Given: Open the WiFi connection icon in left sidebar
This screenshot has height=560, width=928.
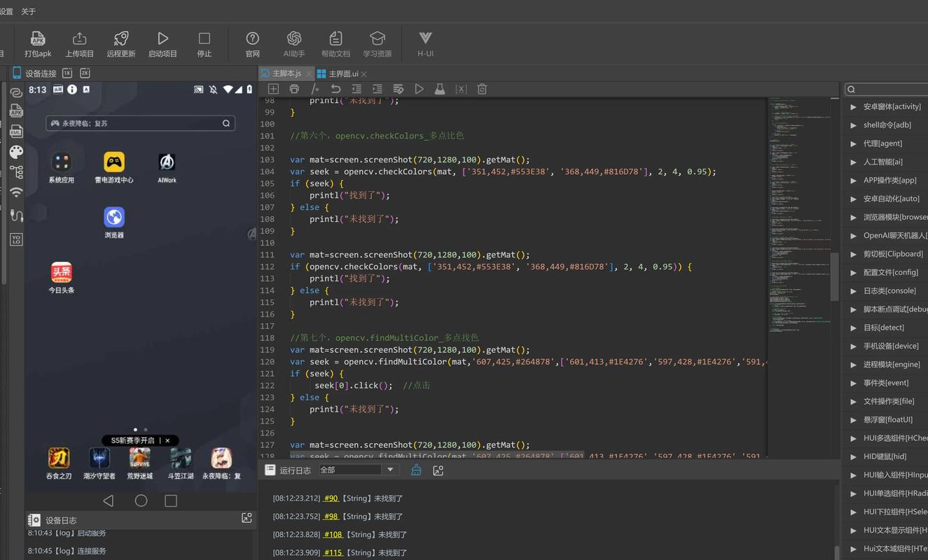Looking at the screenshot, I should click(15, 192).
